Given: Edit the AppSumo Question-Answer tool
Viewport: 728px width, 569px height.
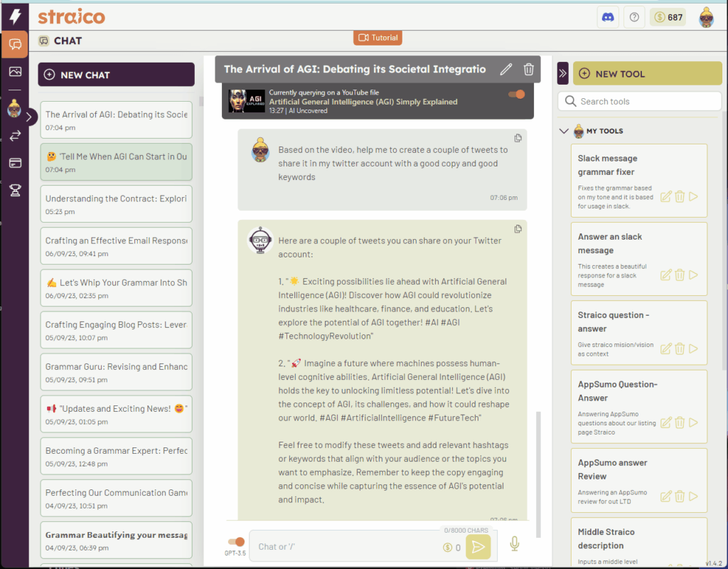Looking at the screenshot, I should (665, 422).
